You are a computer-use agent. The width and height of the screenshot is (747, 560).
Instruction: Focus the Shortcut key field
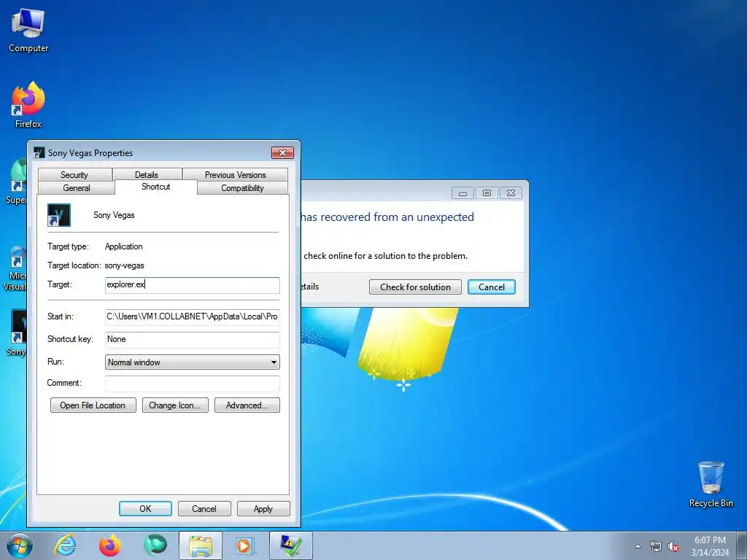pyautogui.click(x=192, y=339)
